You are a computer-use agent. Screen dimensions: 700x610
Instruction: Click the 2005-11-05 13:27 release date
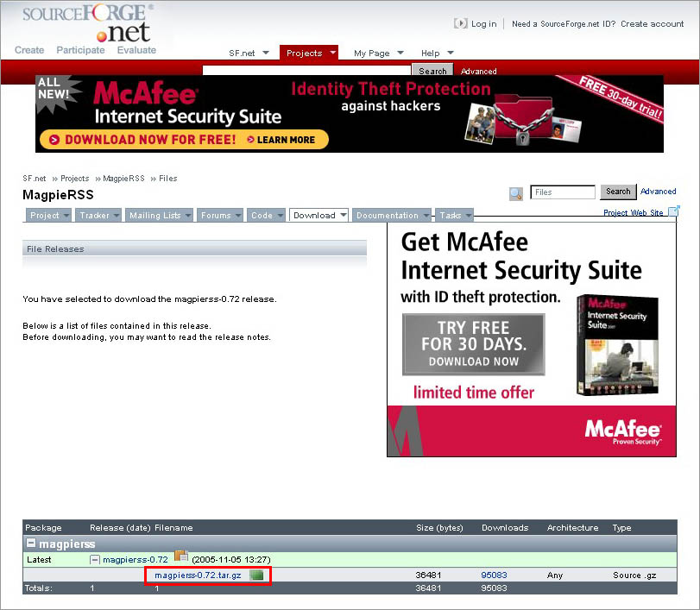(231, 559)
